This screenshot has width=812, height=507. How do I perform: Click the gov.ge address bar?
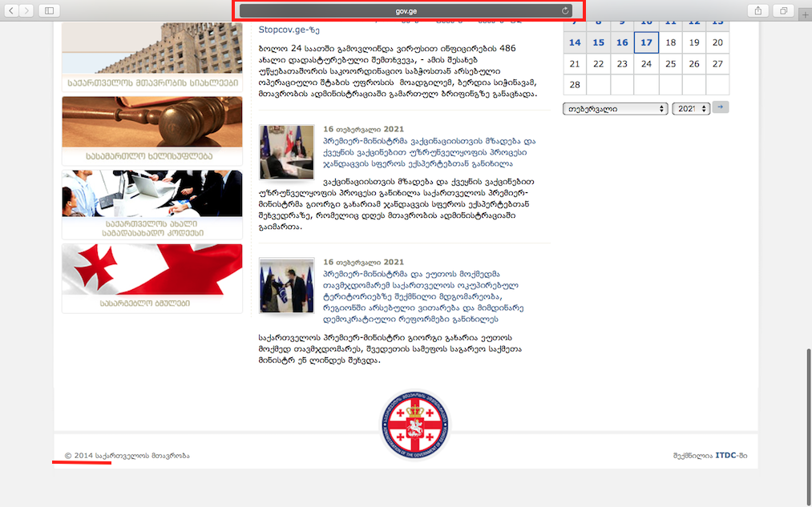(406, 11)
